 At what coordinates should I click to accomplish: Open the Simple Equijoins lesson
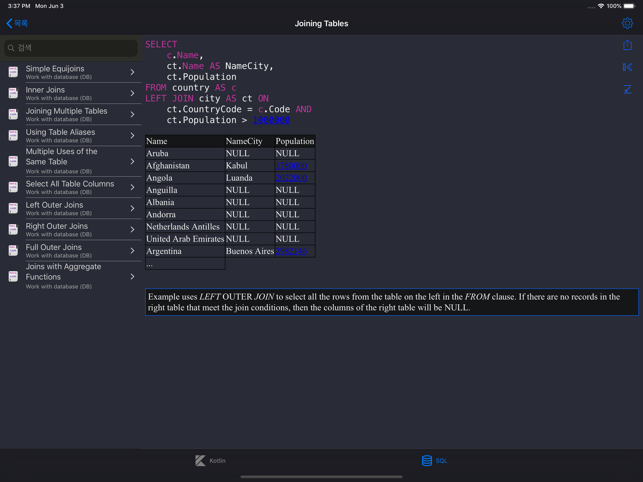[71, 72]
